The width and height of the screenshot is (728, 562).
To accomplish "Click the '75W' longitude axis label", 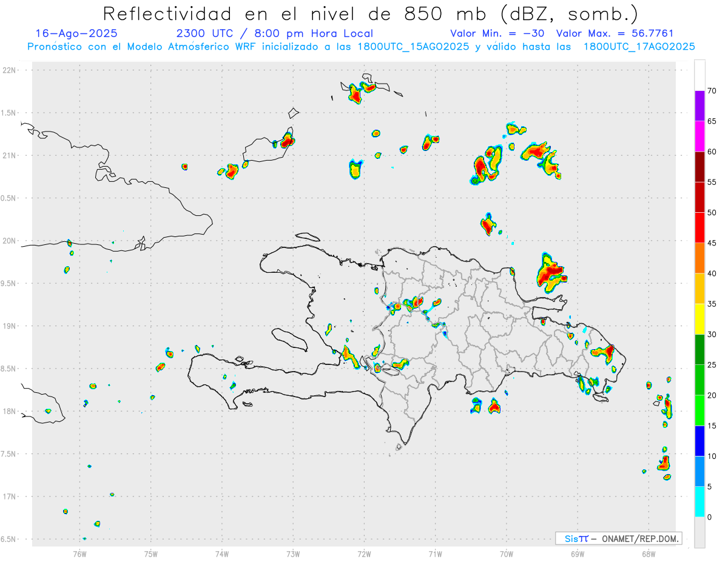I will coord(151,554).
